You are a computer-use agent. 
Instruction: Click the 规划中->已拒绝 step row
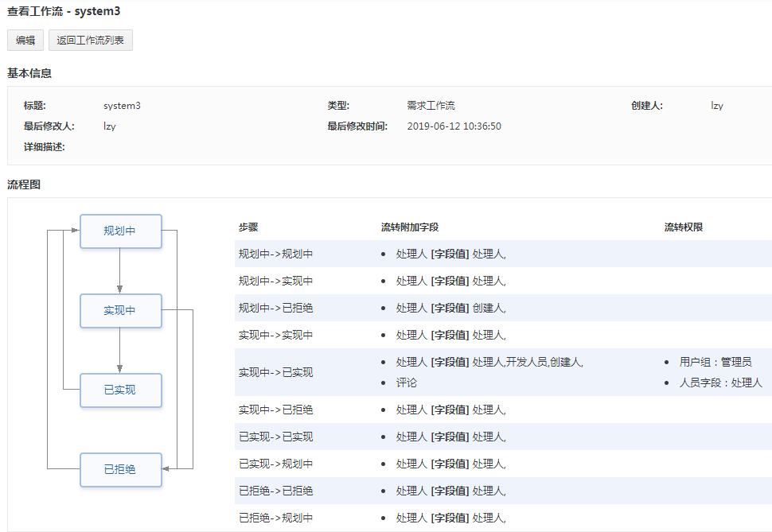(503, 308)
